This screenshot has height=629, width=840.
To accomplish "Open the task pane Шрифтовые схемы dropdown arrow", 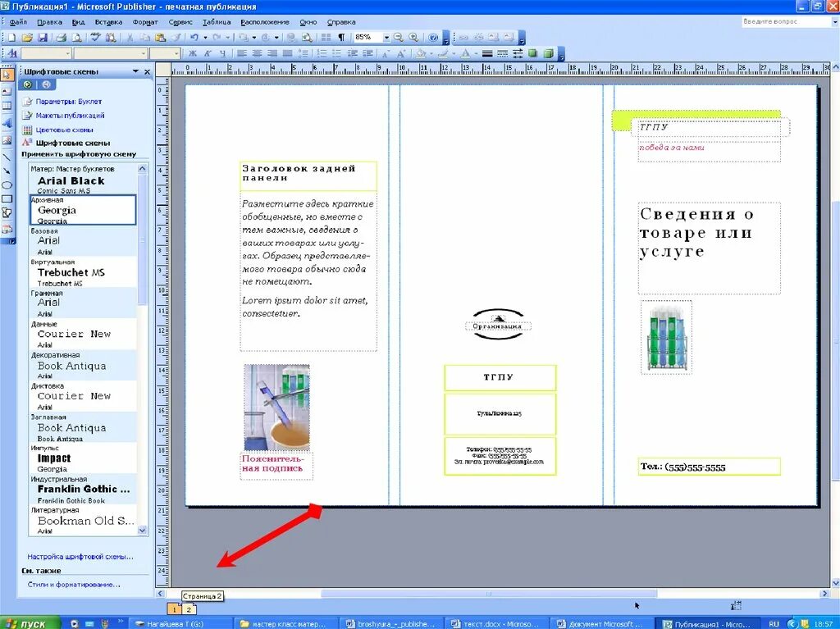I will click(x=135, y=71).
